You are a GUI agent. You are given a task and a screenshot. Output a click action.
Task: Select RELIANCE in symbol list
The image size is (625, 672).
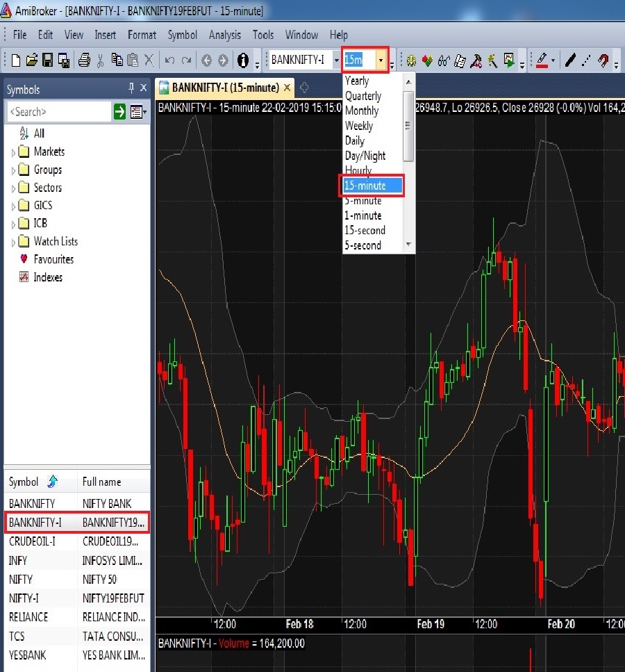77,617
